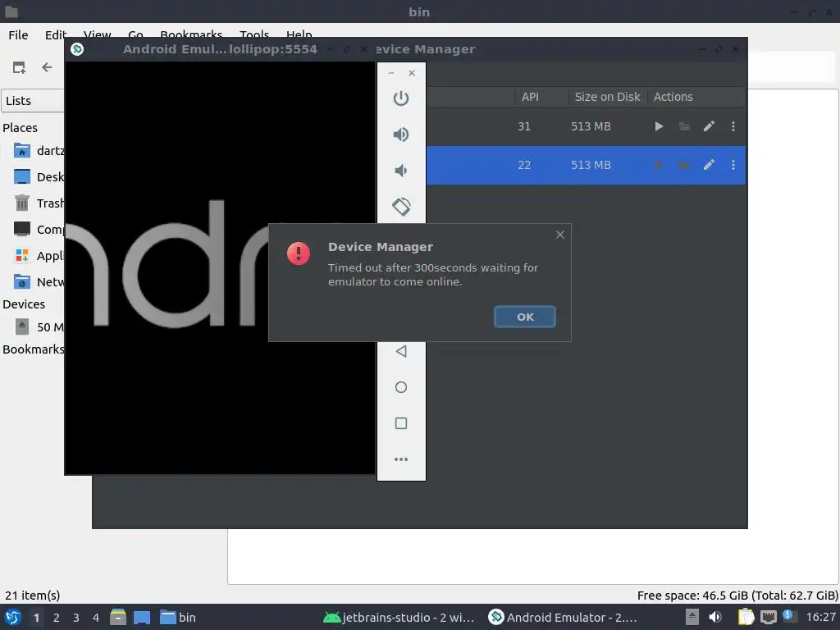Screen dimensions: 840x630
Task: Open the Help menu in file manager
Action: point(299,34)
